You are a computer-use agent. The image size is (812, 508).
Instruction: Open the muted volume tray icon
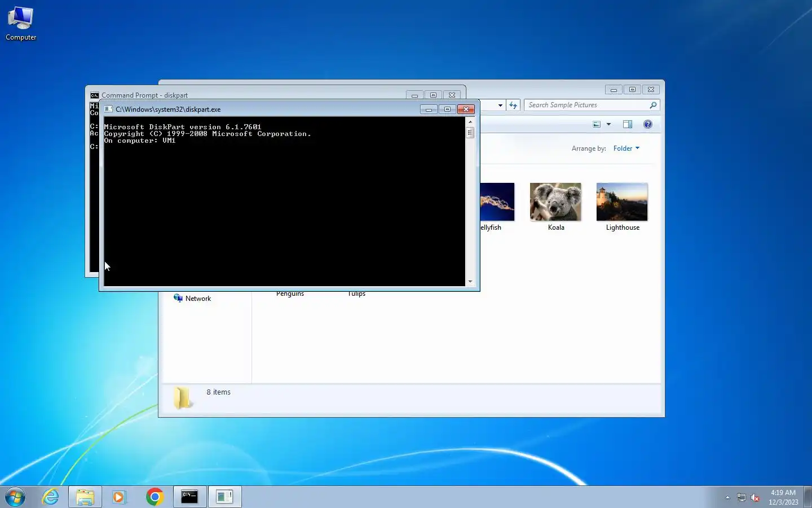pyautogui.click(x=755, y=497)
